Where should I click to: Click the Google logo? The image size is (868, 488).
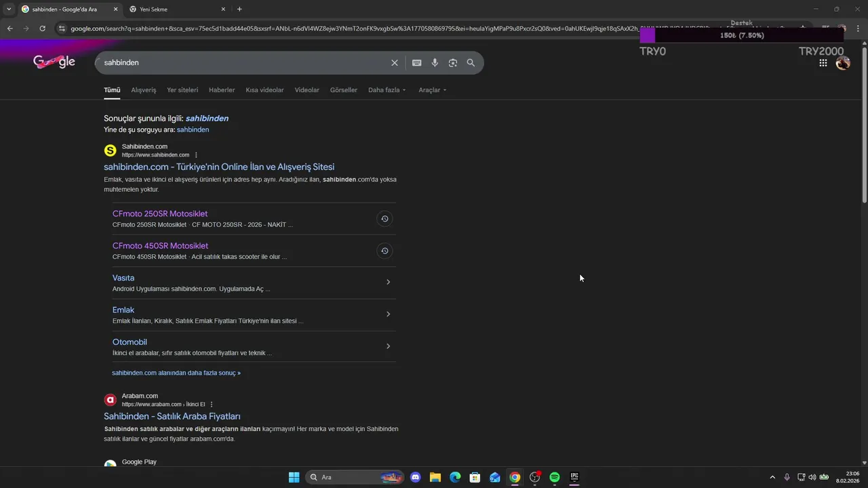54,62
